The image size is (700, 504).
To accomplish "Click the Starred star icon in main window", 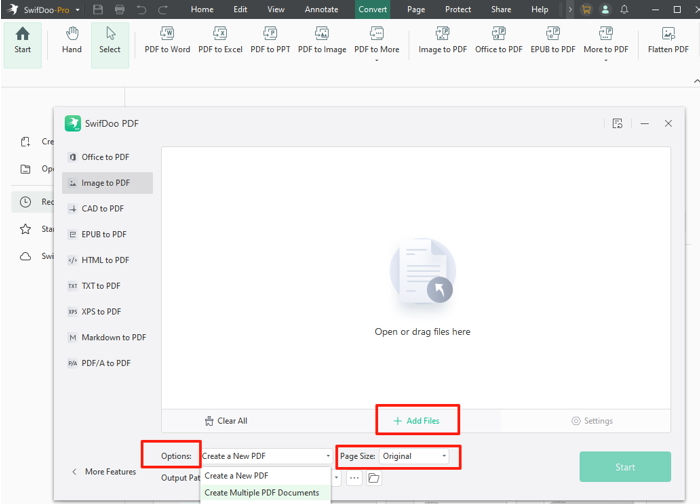I will click(x=25, y=229).
